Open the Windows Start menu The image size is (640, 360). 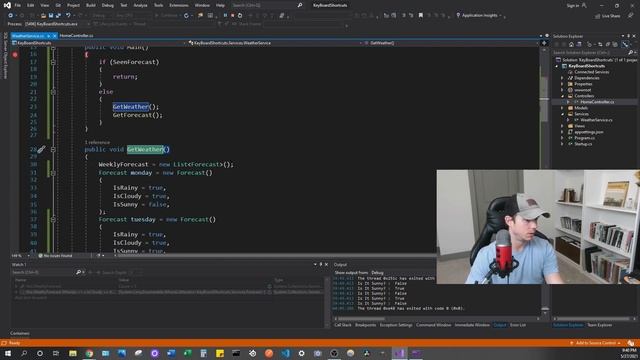[8, 353]
